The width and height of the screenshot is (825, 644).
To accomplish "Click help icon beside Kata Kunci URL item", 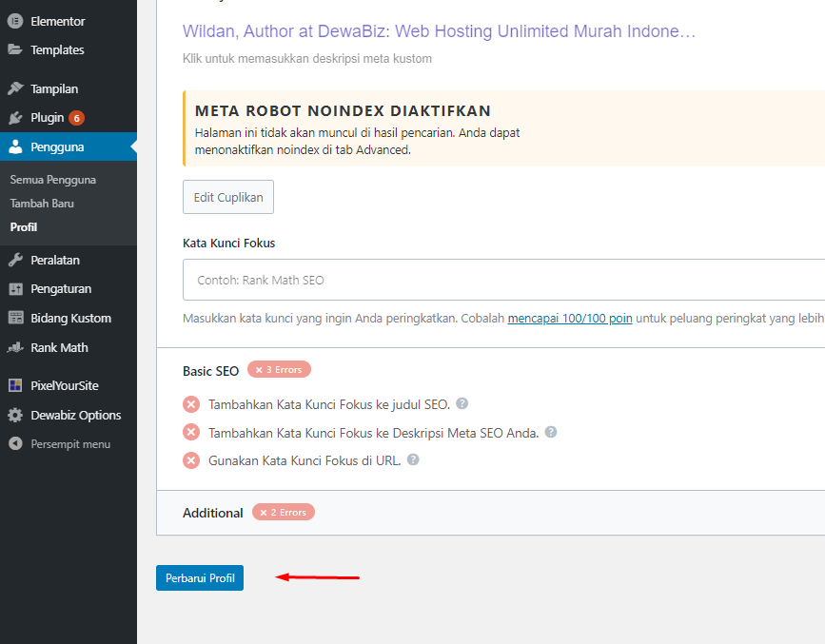I will point(413,459).
